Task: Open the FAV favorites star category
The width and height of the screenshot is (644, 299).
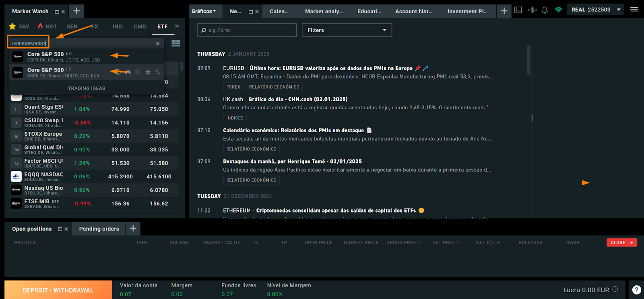Action: [x=19, y=27]
